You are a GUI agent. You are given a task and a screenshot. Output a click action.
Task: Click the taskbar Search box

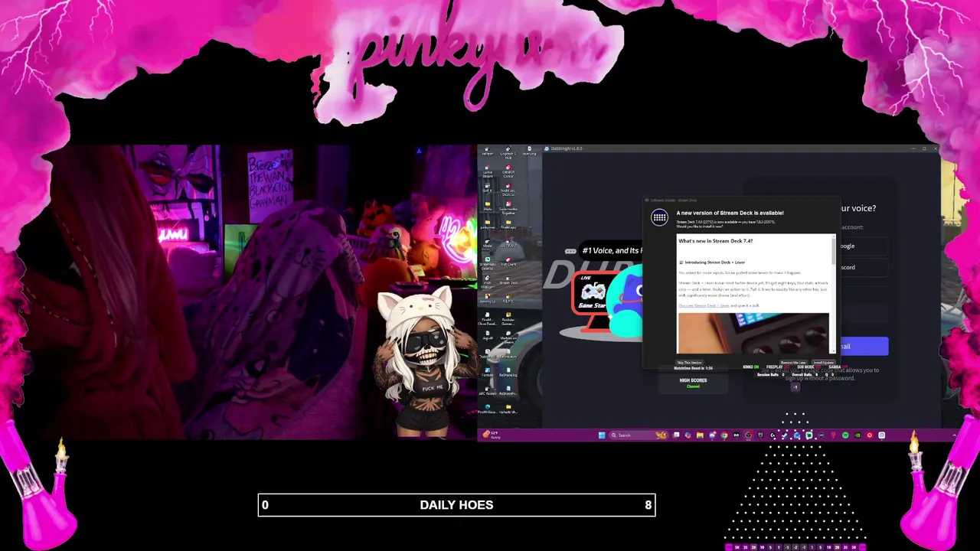click(x=638, y=435)
